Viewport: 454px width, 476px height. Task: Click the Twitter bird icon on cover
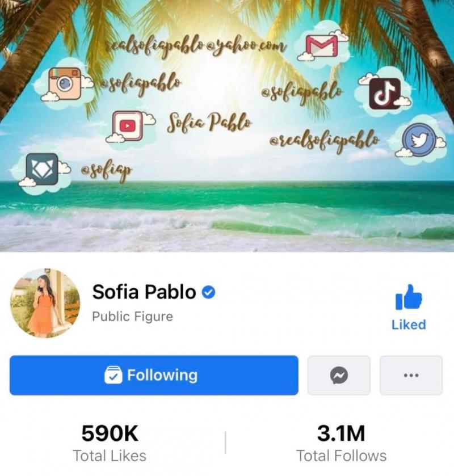419,140
